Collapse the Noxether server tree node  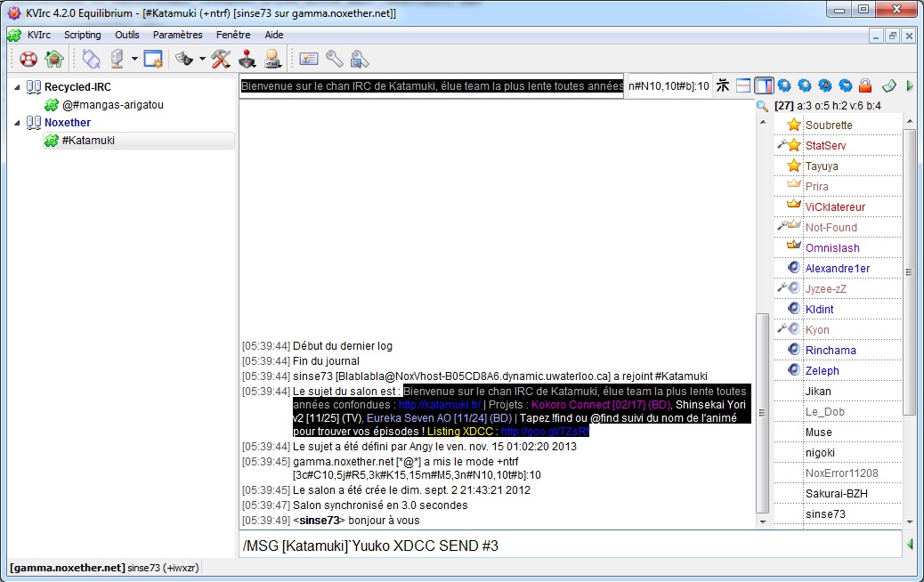pyautogui.click(x=17, y=123)
